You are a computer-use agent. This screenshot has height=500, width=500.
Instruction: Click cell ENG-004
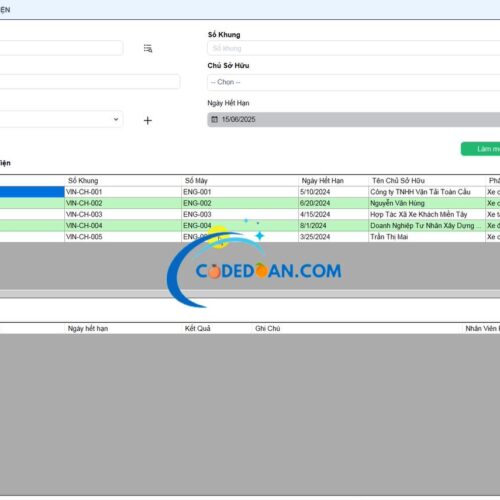(240, 226)
